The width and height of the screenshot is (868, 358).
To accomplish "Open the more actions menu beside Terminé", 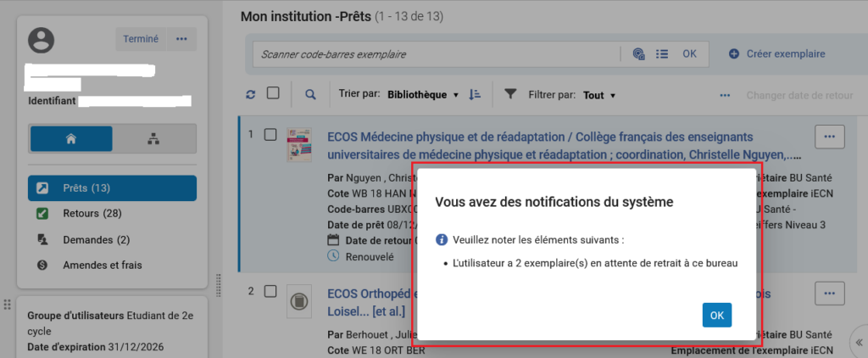I will pos(181,39).
